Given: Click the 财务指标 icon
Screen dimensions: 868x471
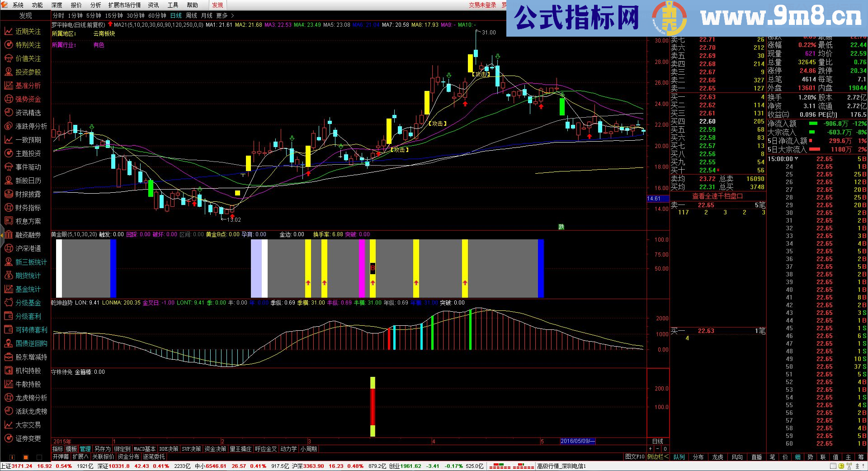Looking at the screenshot, I should point(8,208).
